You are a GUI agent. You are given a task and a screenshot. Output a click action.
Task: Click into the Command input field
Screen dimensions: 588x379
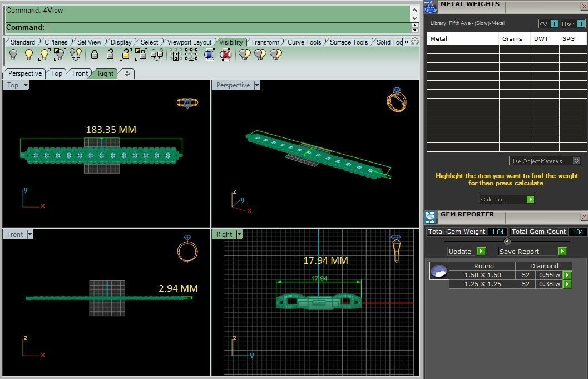pos(229,27)
